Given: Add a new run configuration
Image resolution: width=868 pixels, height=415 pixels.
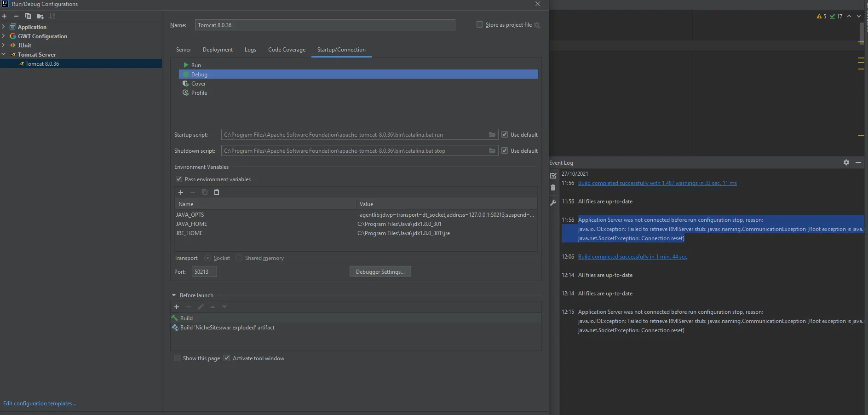Looking at the screenshot, I should coord(4,16).
